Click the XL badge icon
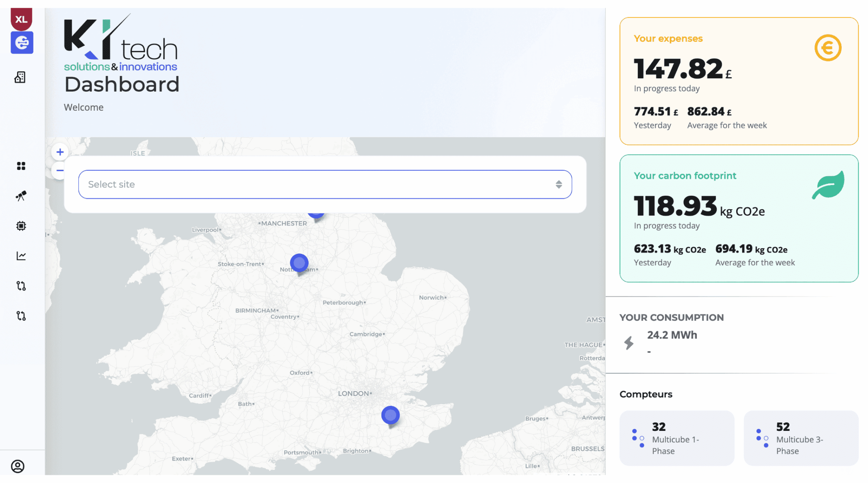Viewport: 868px width, 483px height. coord(21,19)
